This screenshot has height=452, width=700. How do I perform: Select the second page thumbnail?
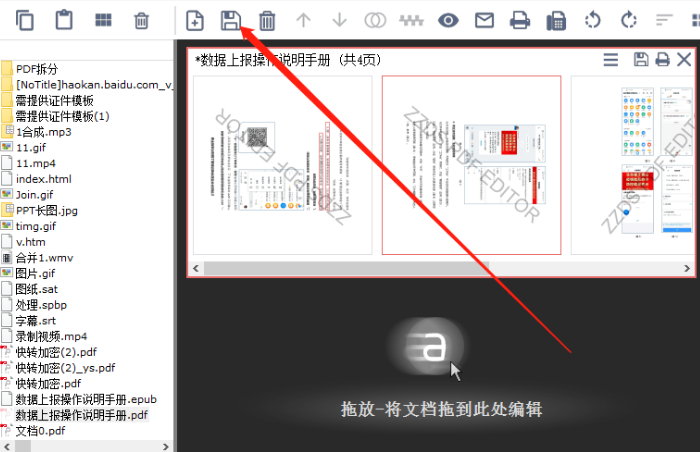click(x=471, y=165)
